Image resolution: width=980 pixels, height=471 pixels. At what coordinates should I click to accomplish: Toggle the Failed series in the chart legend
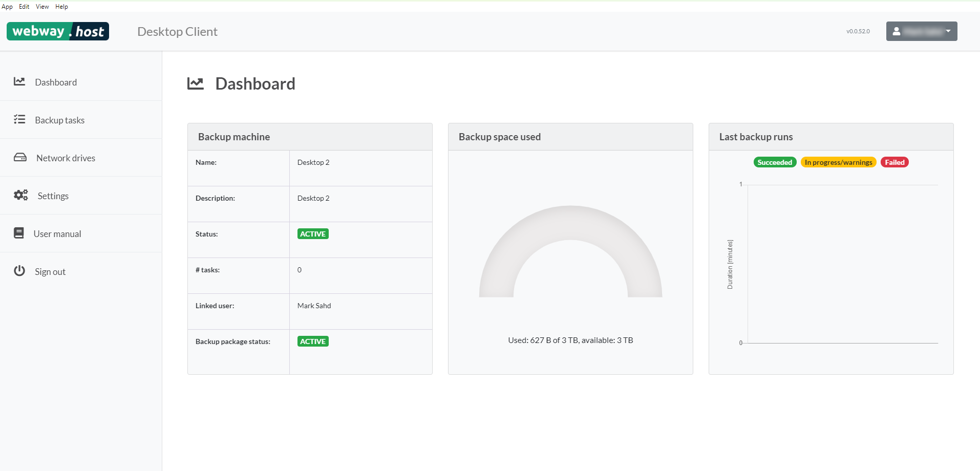894,162
